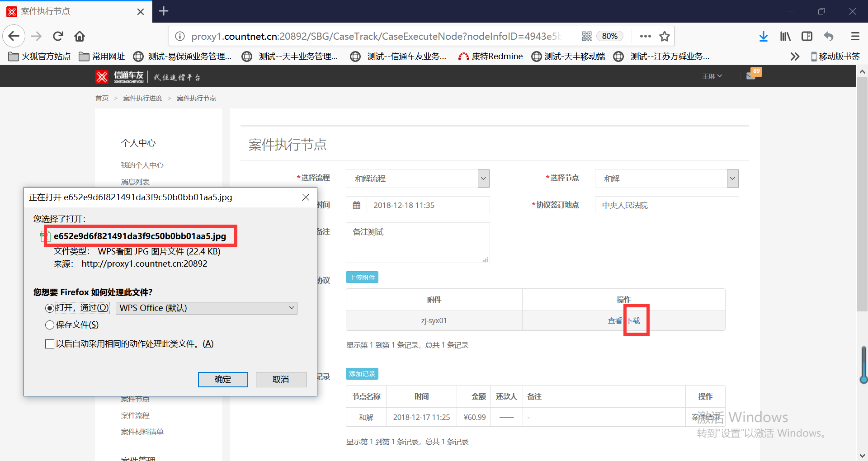
Task: Go to 首页 breadcrumb
Action: tap(102, 98)
